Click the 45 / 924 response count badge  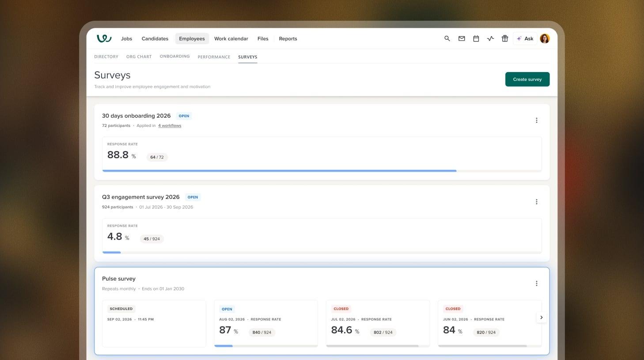(x=152, y=239)
